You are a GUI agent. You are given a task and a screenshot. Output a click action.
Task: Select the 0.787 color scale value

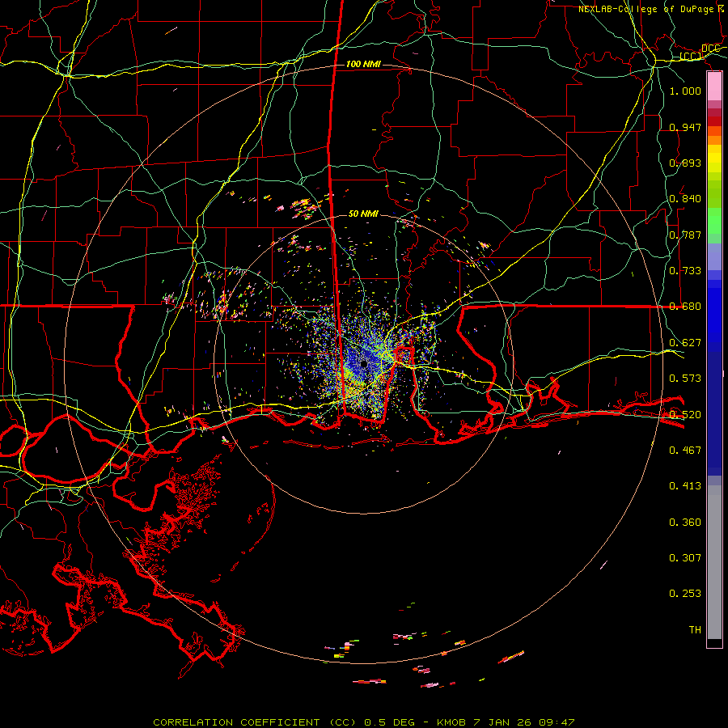pyautogui.click(x=685, y=235)
